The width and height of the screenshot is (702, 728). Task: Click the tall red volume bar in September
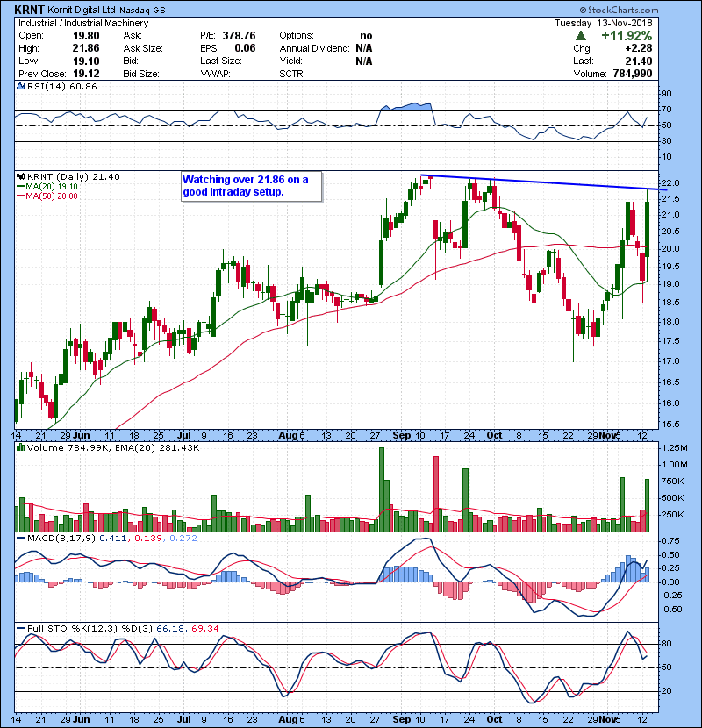(436, 494)
